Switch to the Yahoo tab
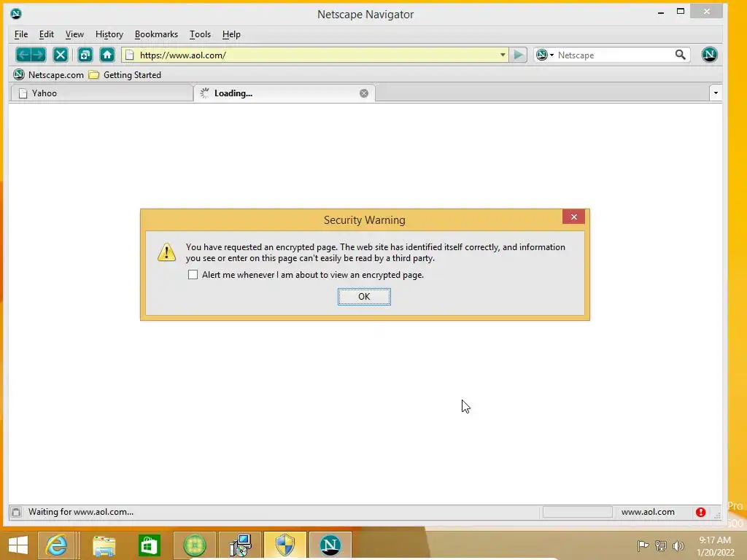The height and width of the screenshot is (560, 747). pyautogui.click(x=101, y=93)
